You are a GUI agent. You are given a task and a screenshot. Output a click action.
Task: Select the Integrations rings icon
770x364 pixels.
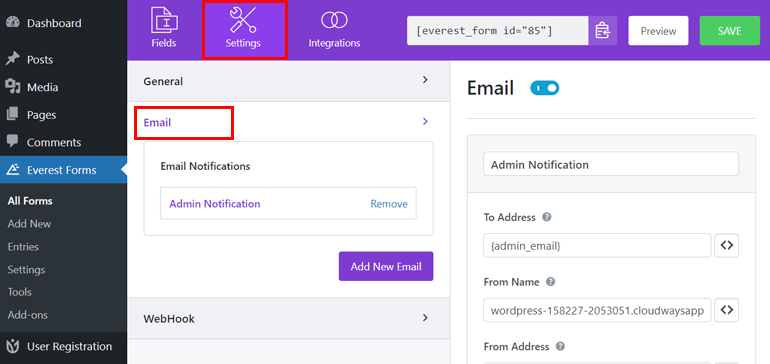(334, 20)
